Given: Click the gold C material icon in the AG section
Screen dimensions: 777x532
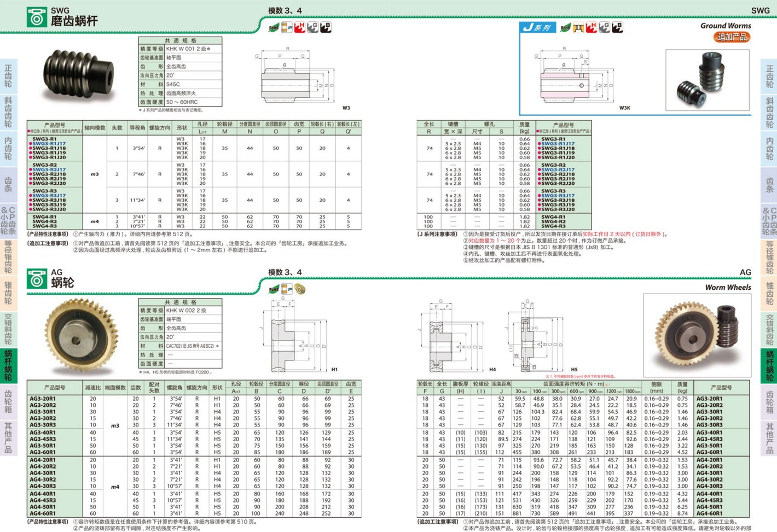Looking at the screenshot, I should 300,289.
